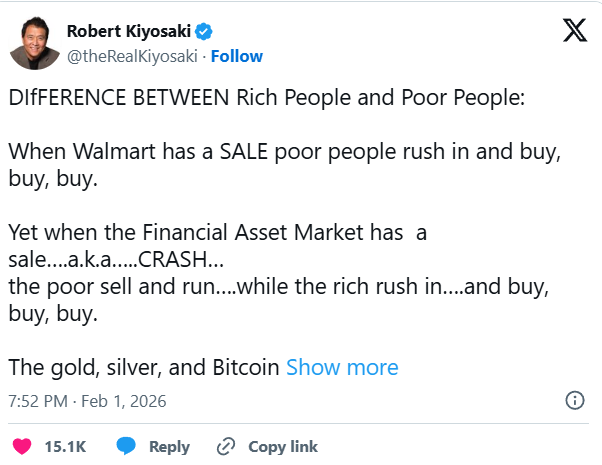This screenshot has width=602, height=465.
Task: Follow Robert Kiyosaki's account
Action: pos(237,56)
